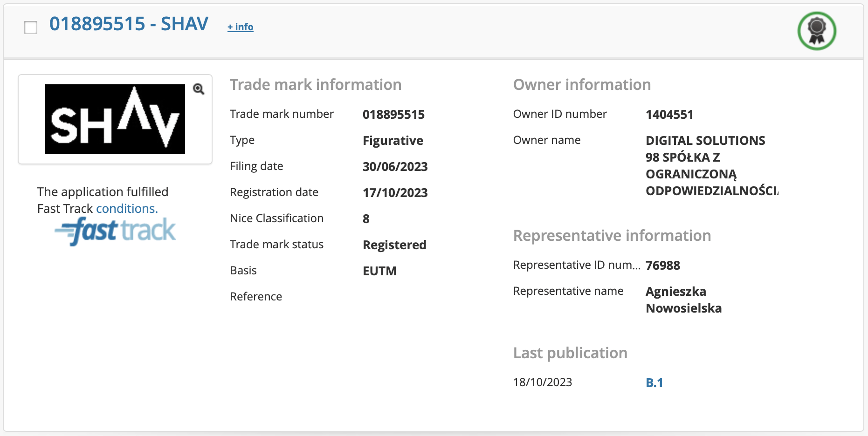Click the EUTM basis value

379,271
